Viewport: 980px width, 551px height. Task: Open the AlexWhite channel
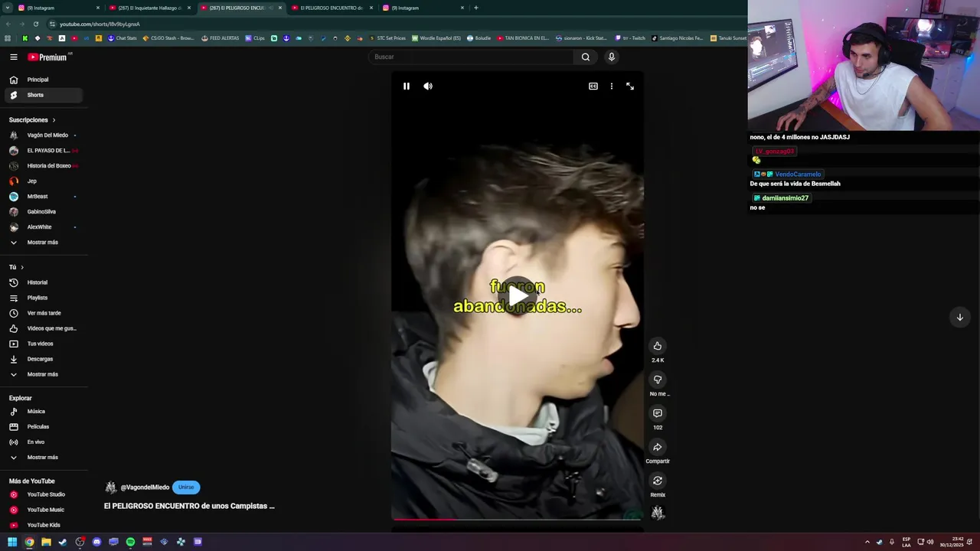[x=44, y=227]
